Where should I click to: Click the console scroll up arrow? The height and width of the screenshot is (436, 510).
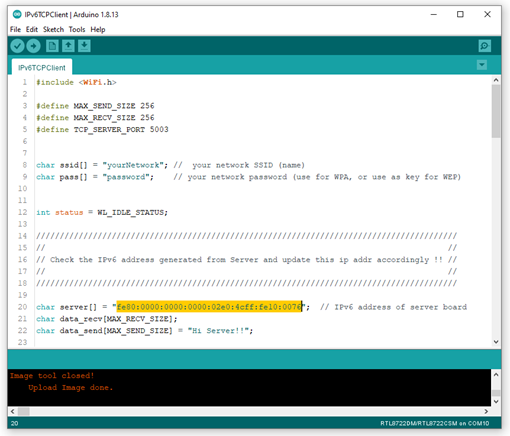[496, 375]
